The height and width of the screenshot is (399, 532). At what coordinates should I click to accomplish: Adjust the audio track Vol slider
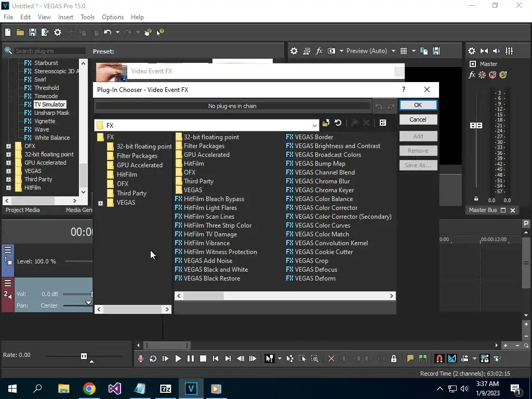coord(78,294)
